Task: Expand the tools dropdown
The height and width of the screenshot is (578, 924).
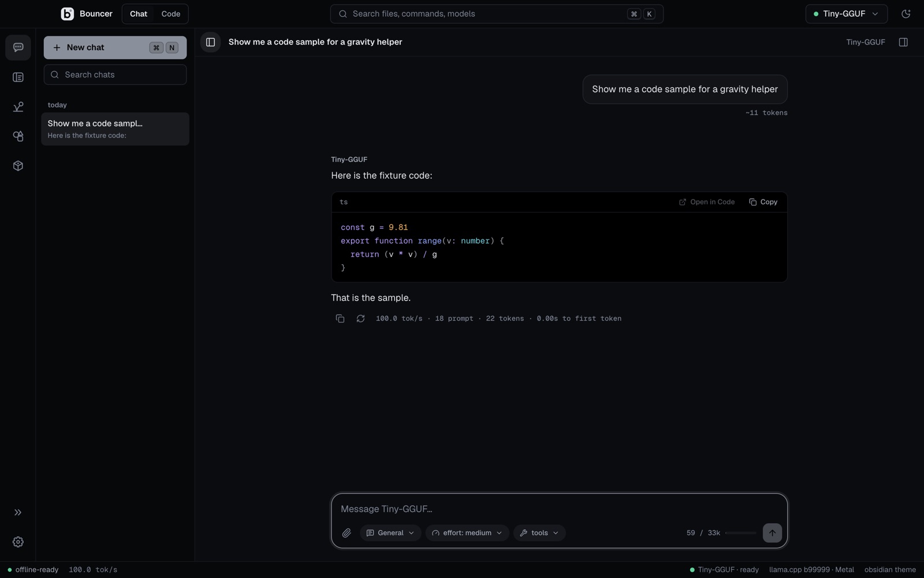Action: [x=539, y=533]
